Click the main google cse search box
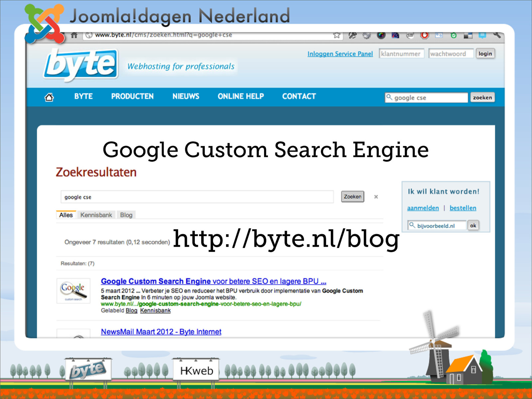The image size is (532, 399). [x=197, y=197]
